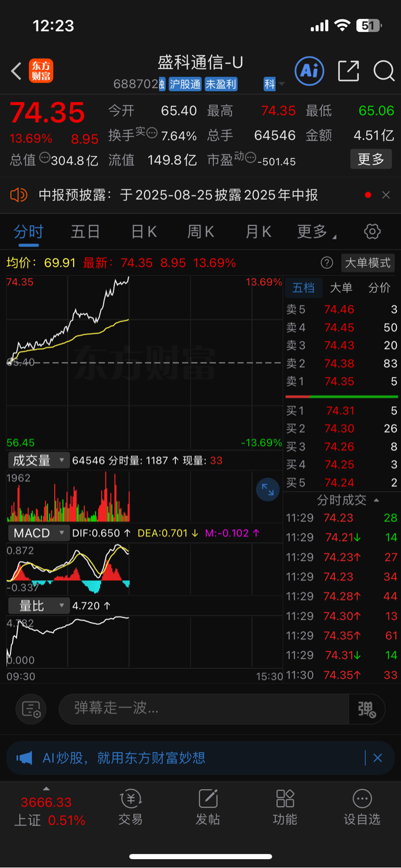The width and height of the screenshot is (401, 868).
Task: Open the search magnifier icon
Action: point(384,70)
